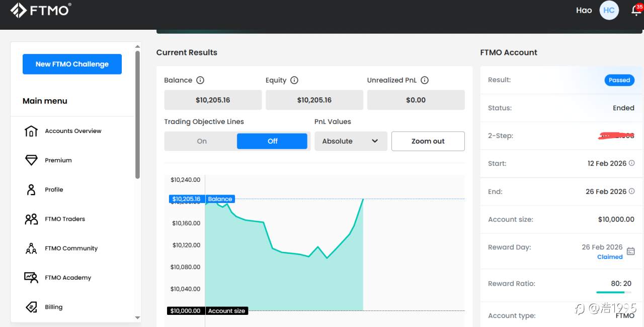Screen dimensions: 644x327
Task: Open the PnL Values Absolute dropdown
Action: (x=351, y=141)
